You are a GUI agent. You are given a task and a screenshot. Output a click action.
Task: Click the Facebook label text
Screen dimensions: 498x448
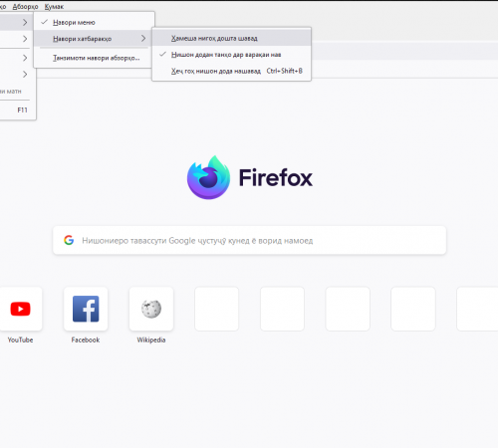86,339
